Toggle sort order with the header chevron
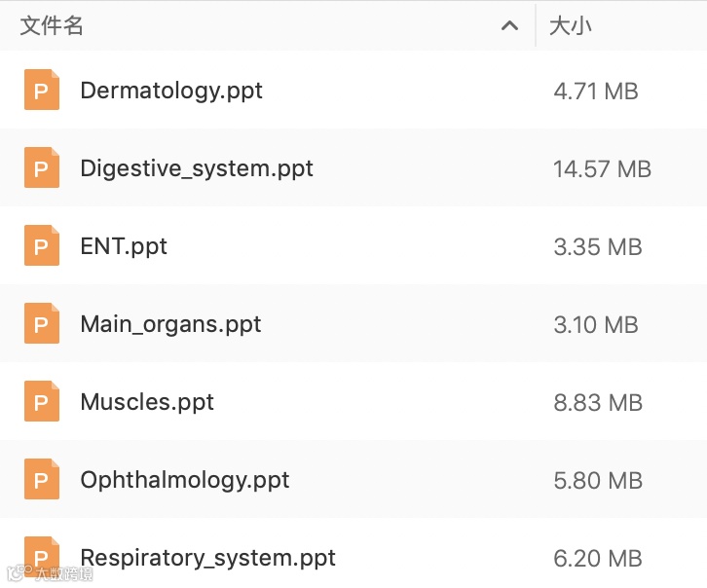The width and height of the screenshot is (707, 588). (x=509, y=26)
